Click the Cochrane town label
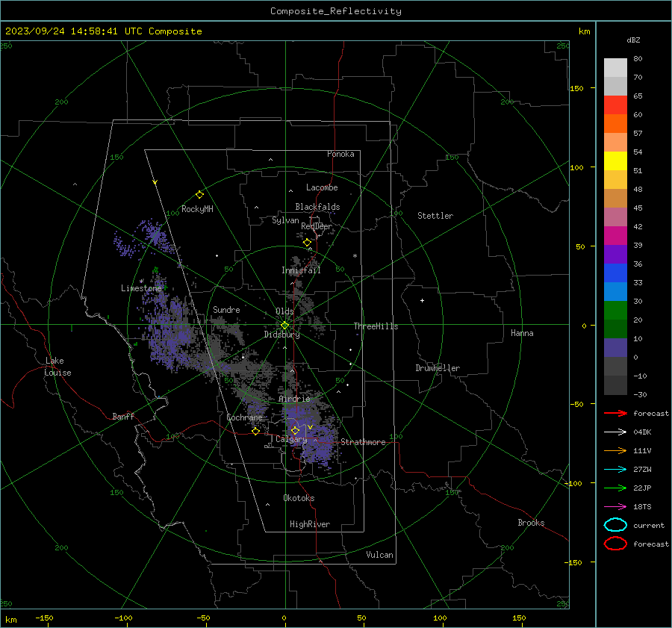Screen dimensions: 672x628 click(244, 417)
